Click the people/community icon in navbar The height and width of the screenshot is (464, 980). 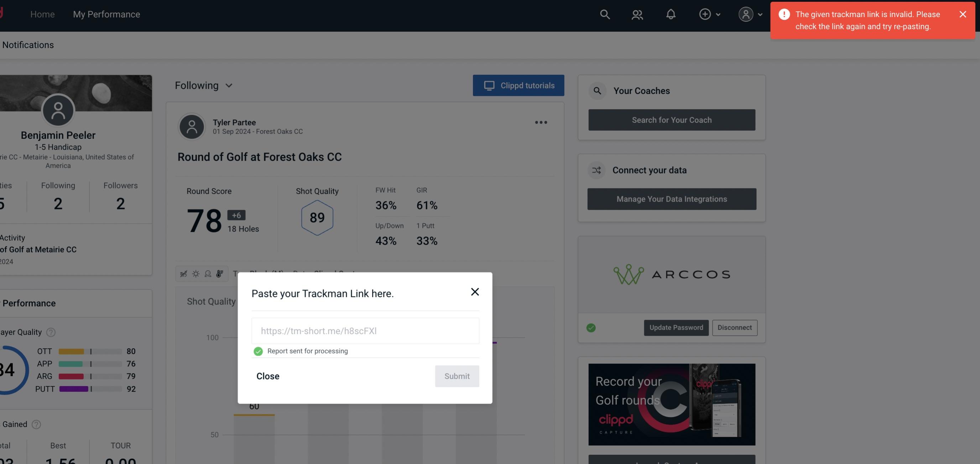[637, 14]
